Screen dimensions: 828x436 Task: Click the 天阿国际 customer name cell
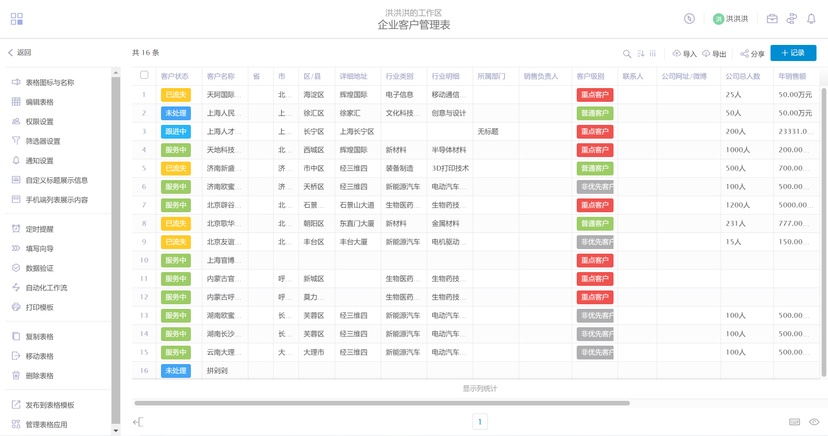224,95
